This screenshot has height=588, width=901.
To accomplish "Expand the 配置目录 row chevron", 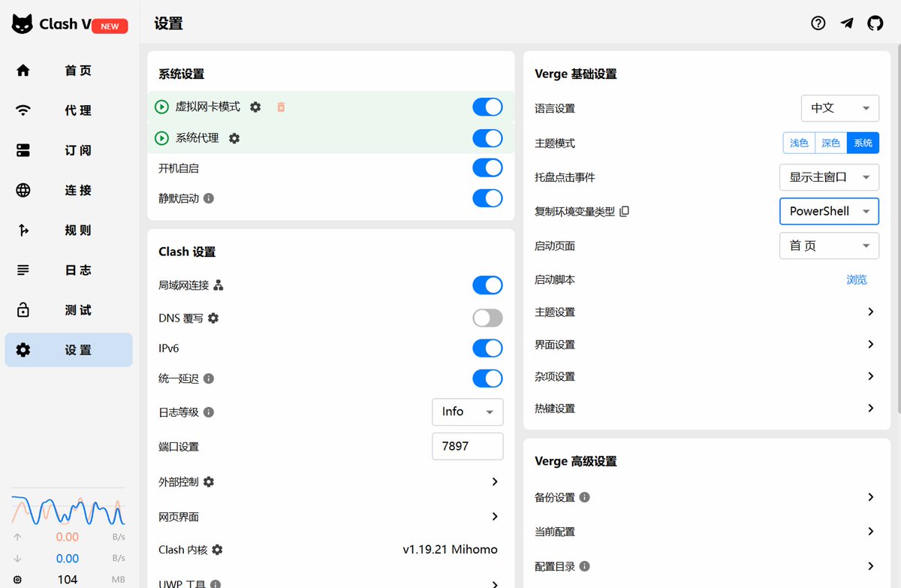I will 871,566.
